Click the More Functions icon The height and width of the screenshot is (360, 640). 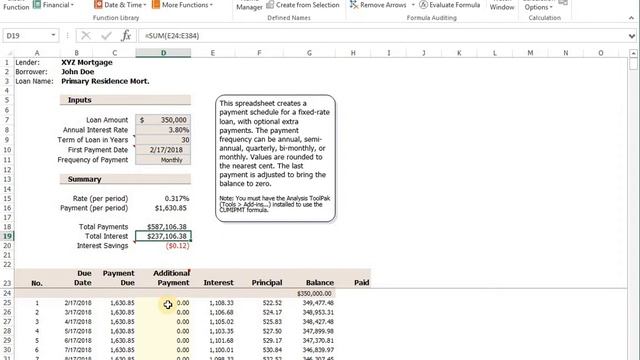coord(156,5)
